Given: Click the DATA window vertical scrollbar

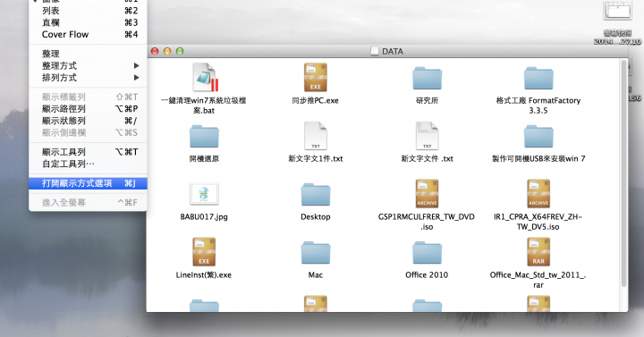Looking at the screenshot, I should 623,174.
